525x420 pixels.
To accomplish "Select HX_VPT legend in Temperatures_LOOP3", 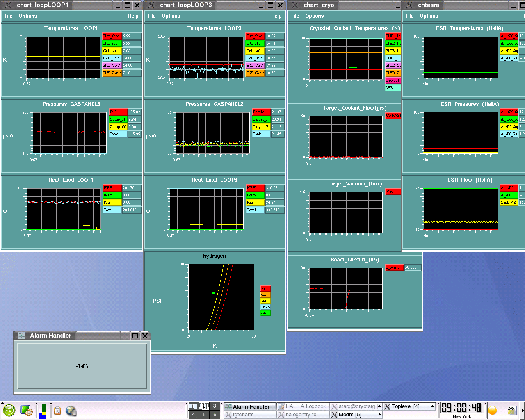I will 255,66.
